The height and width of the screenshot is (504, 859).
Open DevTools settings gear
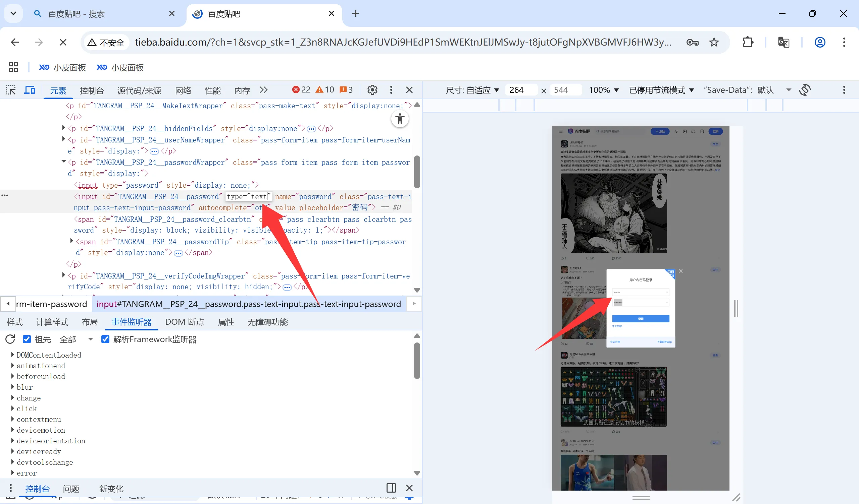pyautogui.click(x=372, y=90)
